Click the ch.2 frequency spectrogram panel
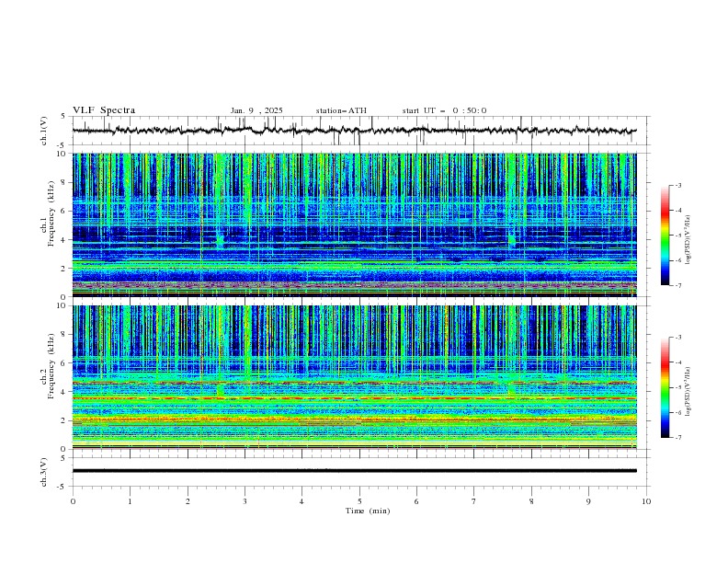 354,377
